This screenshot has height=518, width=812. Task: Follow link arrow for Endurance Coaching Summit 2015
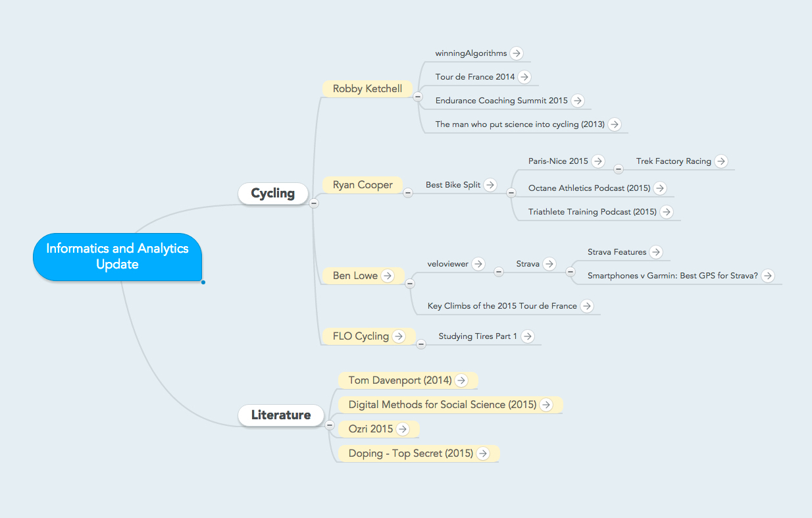(x=578, y=101)
